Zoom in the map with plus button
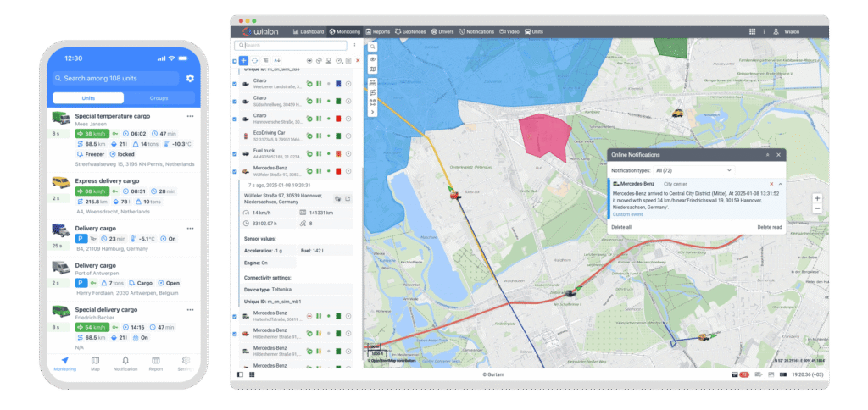 point(817,198)
